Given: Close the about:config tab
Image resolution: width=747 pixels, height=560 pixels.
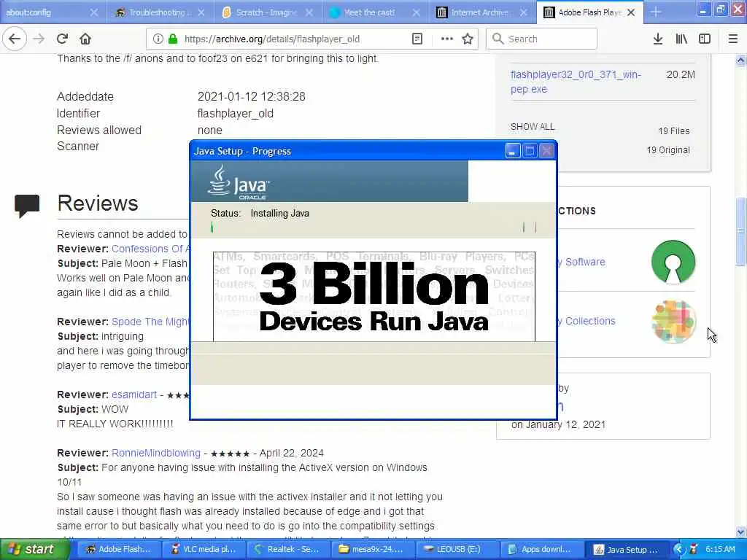Looking at the screenshot, I should 94,12.
